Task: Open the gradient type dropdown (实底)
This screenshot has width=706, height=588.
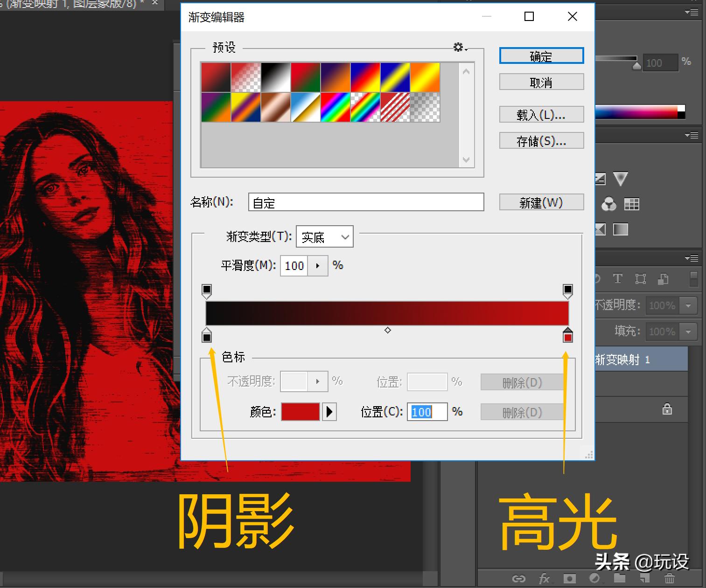Action: pos(325,237)
